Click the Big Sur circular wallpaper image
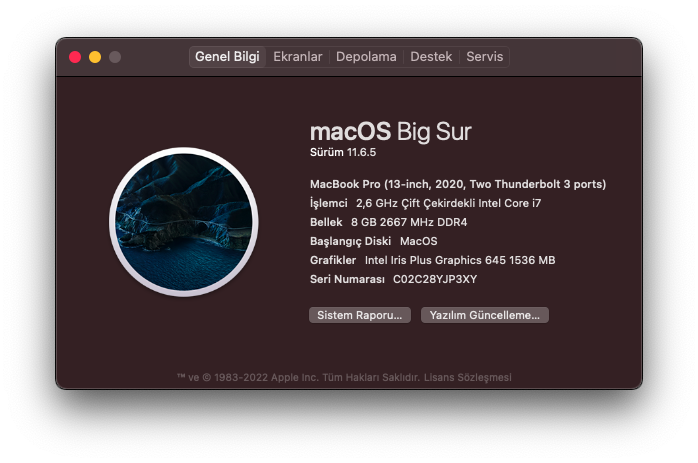 click(184, 222)
